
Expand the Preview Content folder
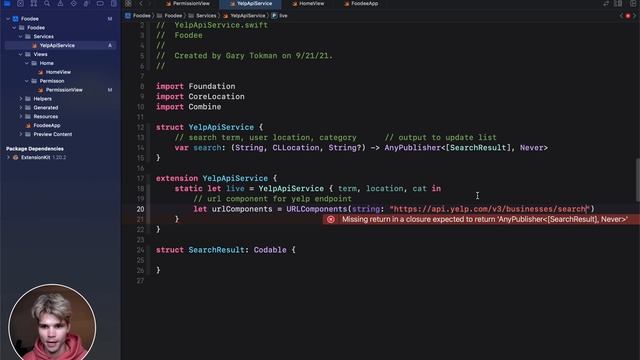pyautogui.click(x=20, y=134)
